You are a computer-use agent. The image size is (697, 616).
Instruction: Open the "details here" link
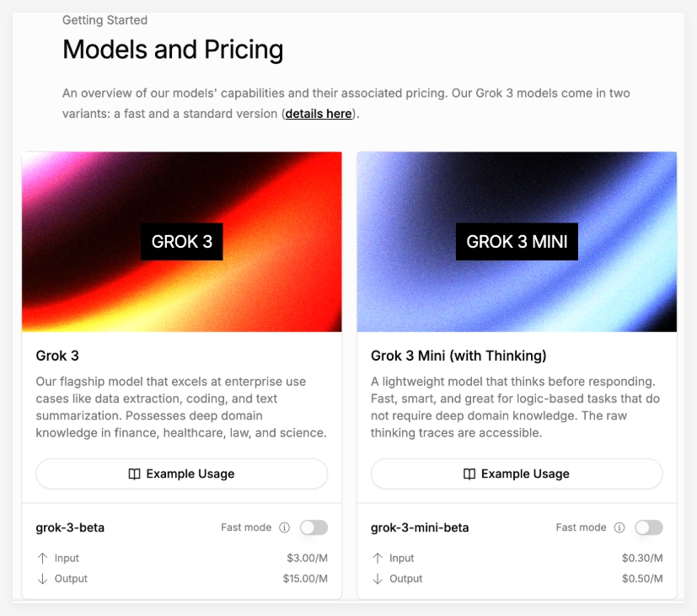tap(319, 114)
